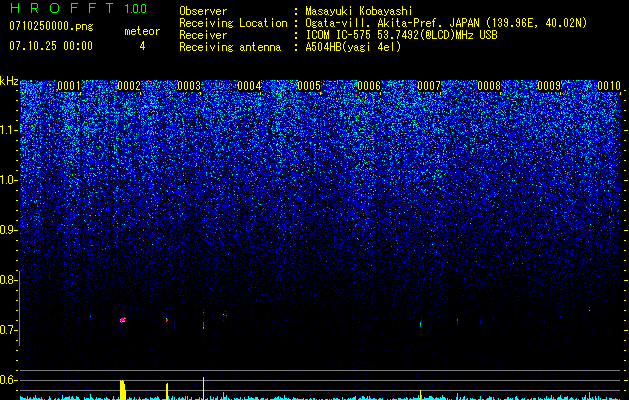Click the antenna A504HB(yagi 4el) text
The height and width of the screenshot is (400, 629).
pyautogui.click(x=353, y=47)
